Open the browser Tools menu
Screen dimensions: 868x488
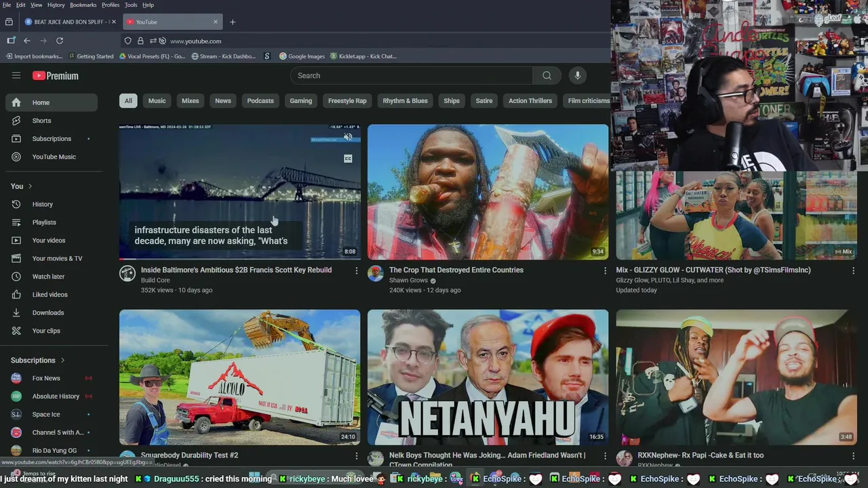[131, 5]
